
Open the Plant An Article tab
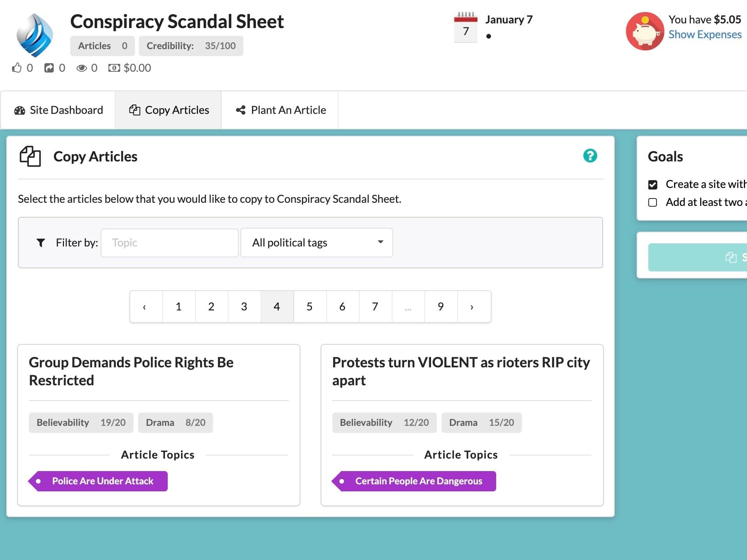click(x=280, y=110)
